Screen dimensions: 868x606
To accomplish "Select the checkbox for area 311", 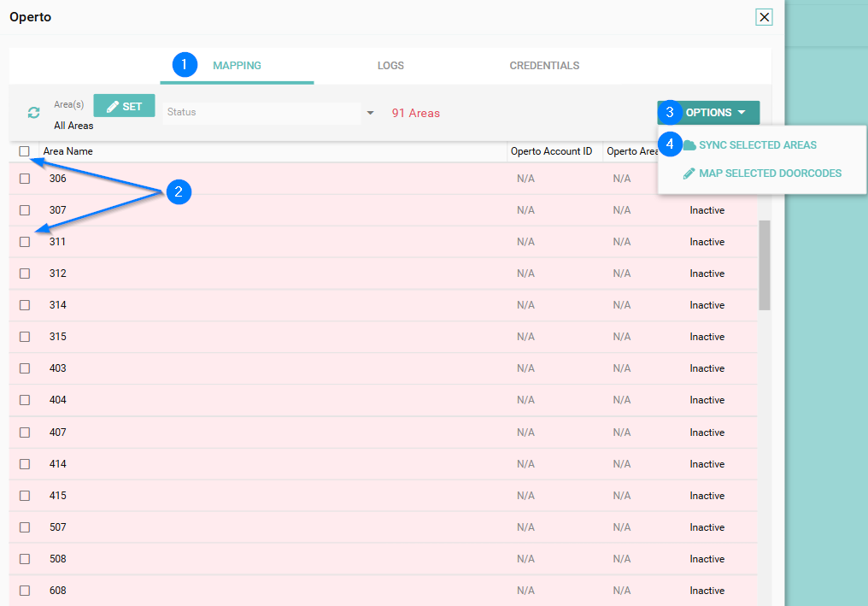I will (25, 242).
